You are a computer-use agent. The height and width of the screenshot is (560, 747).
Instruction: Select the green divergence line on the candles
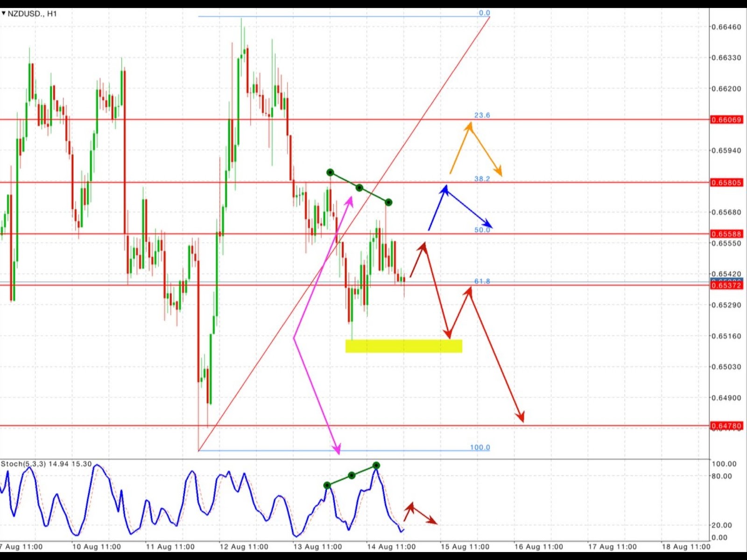359,187
